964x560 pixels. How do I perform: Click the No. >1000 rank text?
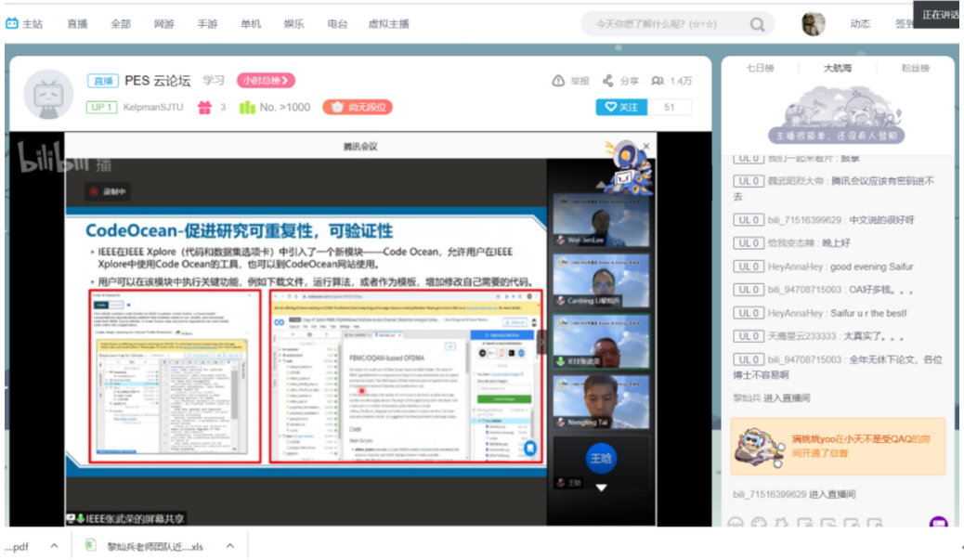pyautogui.click(x=285, y=107)
